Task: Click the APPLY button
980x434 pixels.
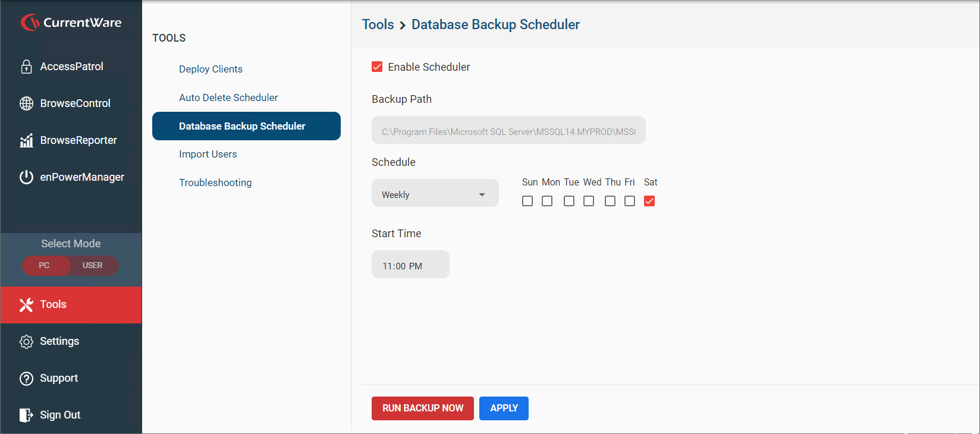Action: pyautogui.click(x=504, y=408)
